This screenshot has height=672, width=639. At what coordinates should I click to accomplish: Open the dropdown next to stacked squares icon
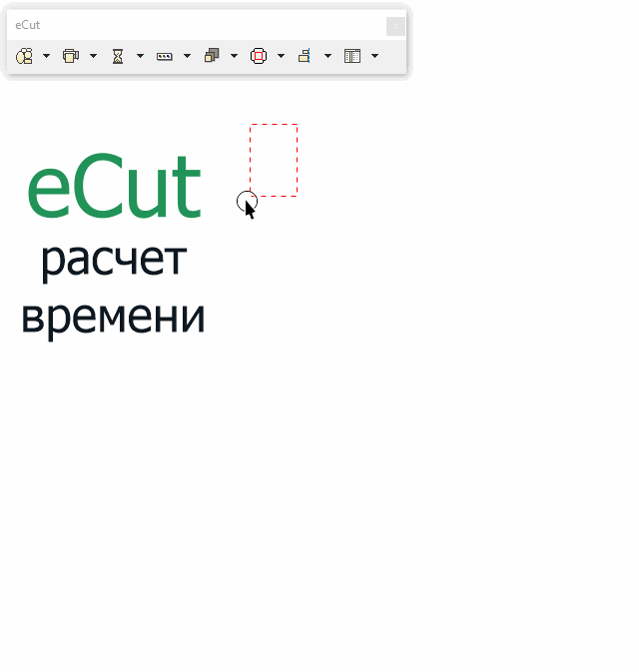pyautogui.click(x=234, y=56)
